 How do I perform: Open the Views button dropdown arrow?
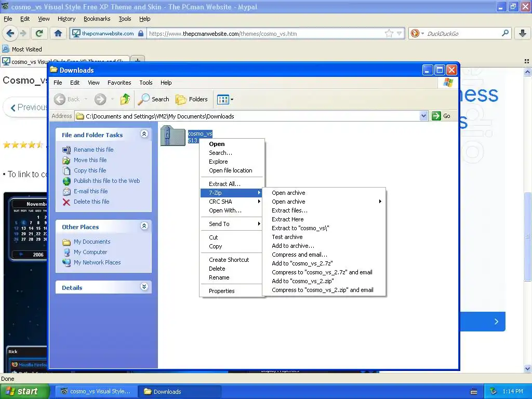pyautogui.click(x=232, y=99)
